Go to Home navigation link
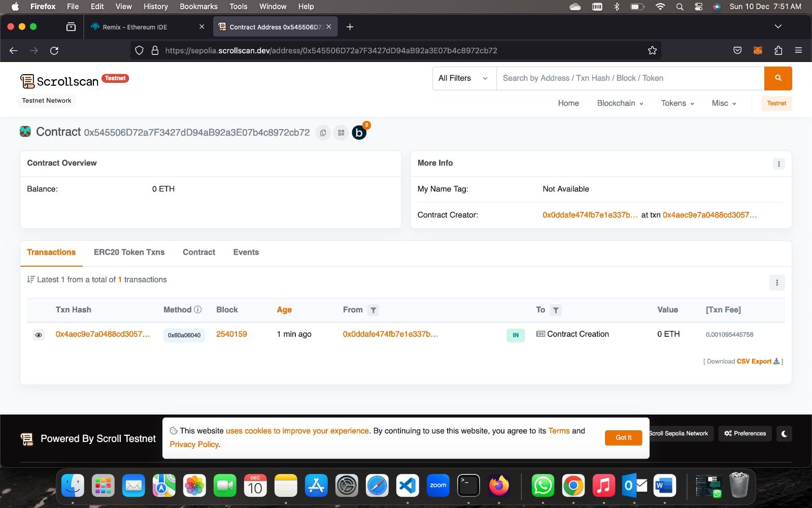Viewport: 812px width, 508px height. (568, 103)
